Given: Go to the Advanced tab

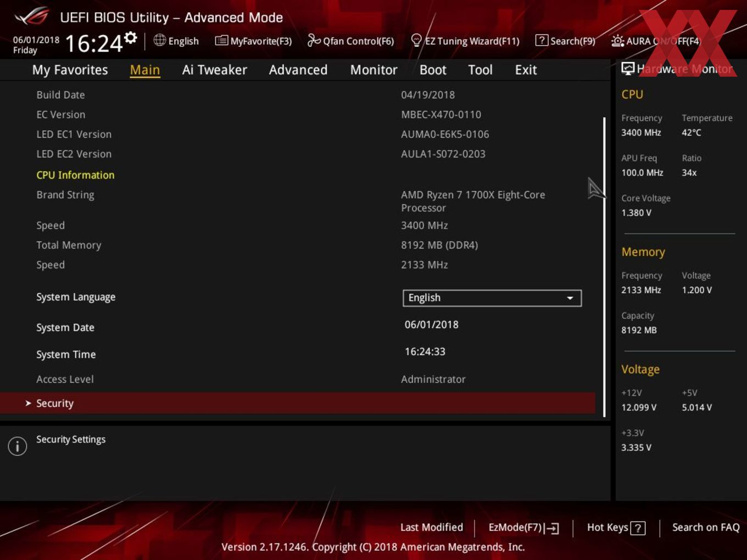Looking at the screenshot, I should tap(298, 70).
